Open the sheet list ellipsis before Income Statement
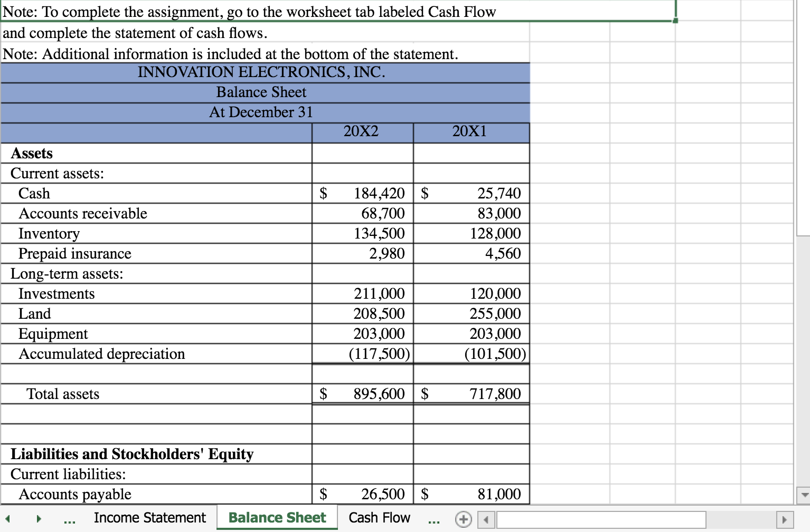810x532 pixels. point(69,519)
